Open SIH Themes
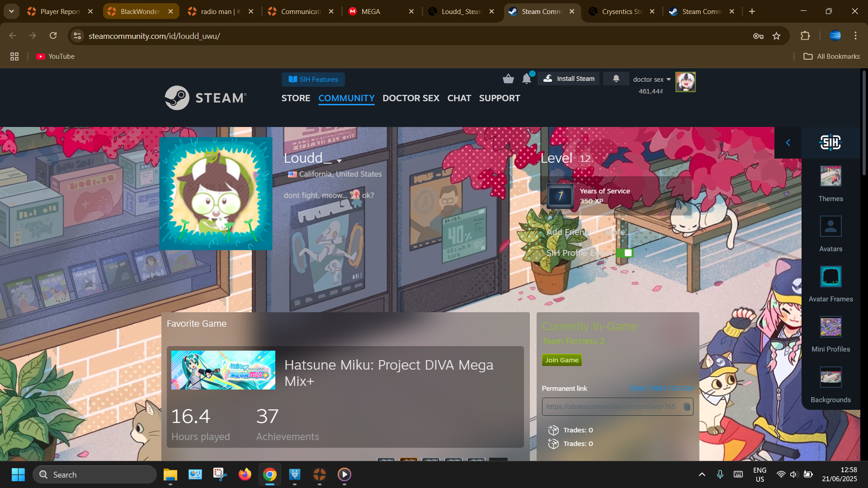Screen dimensions: 868x488 click(x=830, y=184)
